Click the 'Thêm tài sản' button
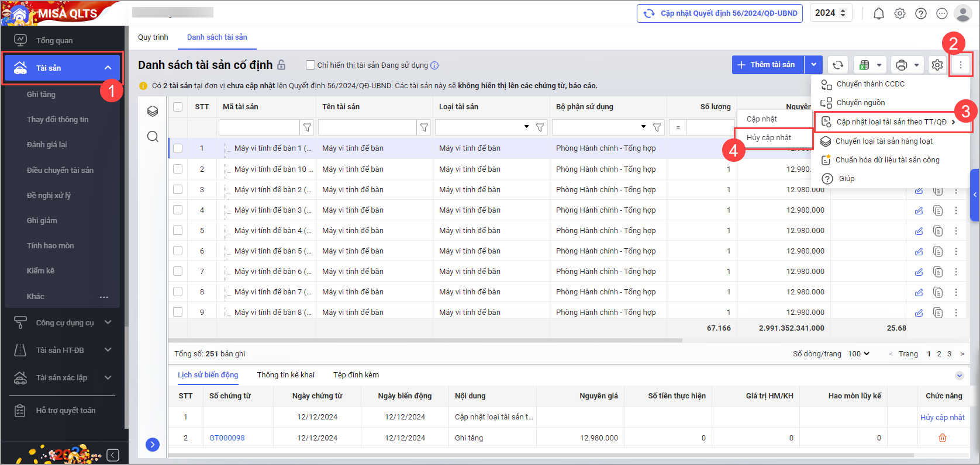 (x=768, y=65)
